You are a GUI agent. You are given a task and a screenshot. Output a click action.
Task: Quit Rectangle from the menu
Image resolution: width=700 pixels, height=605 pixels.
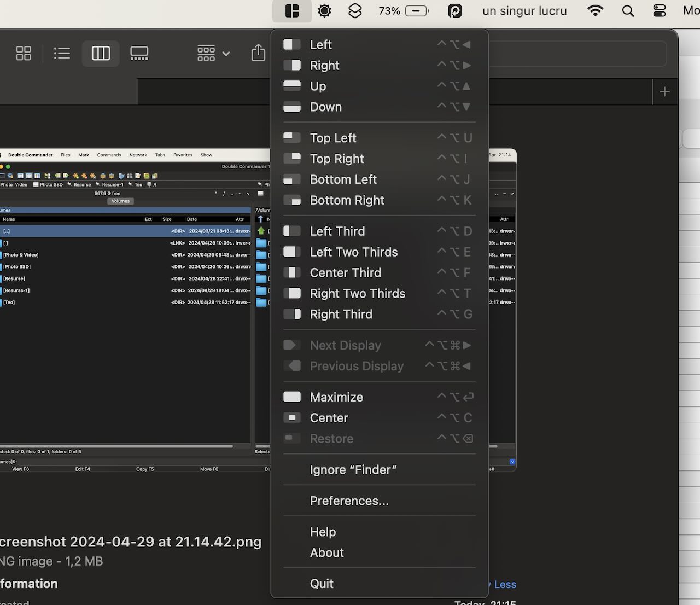pos(322,584)
